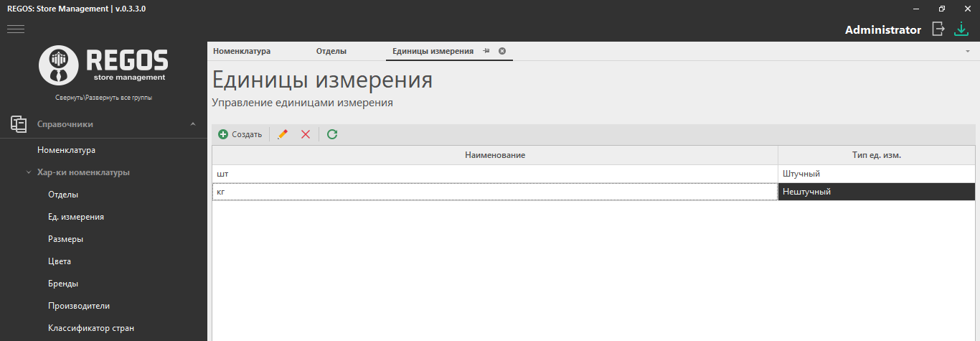Image resolution: width=980 pixels, height=341 pixels.
Task: Switch to the Отделы tab
Action: [x=331, y=52]
